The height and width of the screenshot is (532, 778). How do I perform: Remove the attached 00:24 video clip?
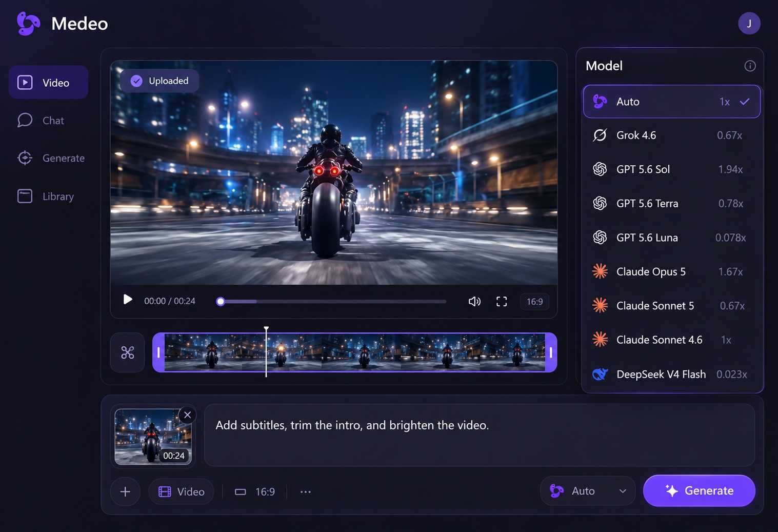(x=187, y=415)
